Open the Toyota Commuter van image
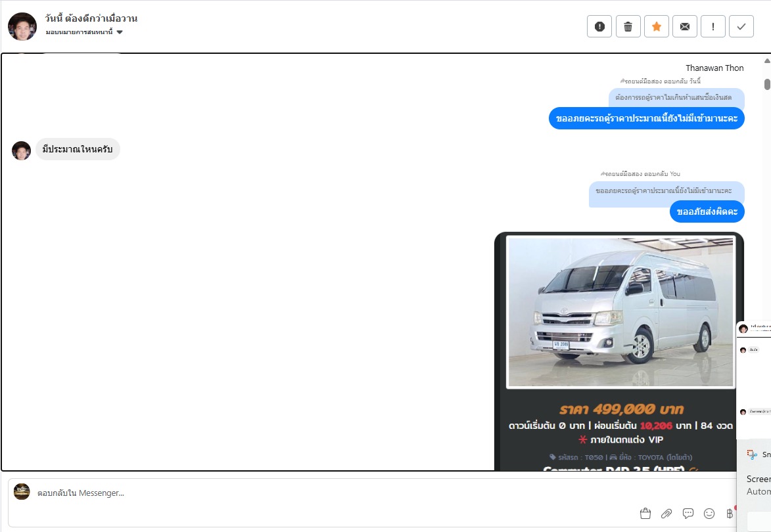Screen dimensions: 771x532 coord(620,312)
